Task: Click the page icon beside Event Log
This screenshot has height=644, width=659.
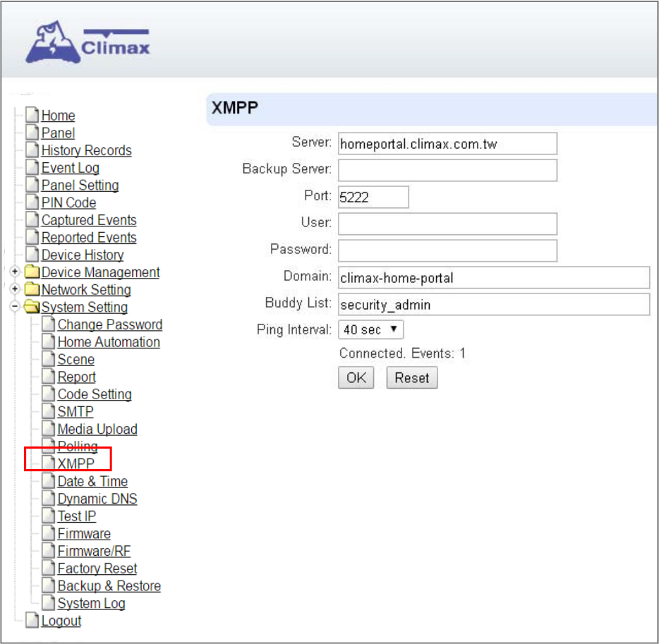Action: click(32, 167)
